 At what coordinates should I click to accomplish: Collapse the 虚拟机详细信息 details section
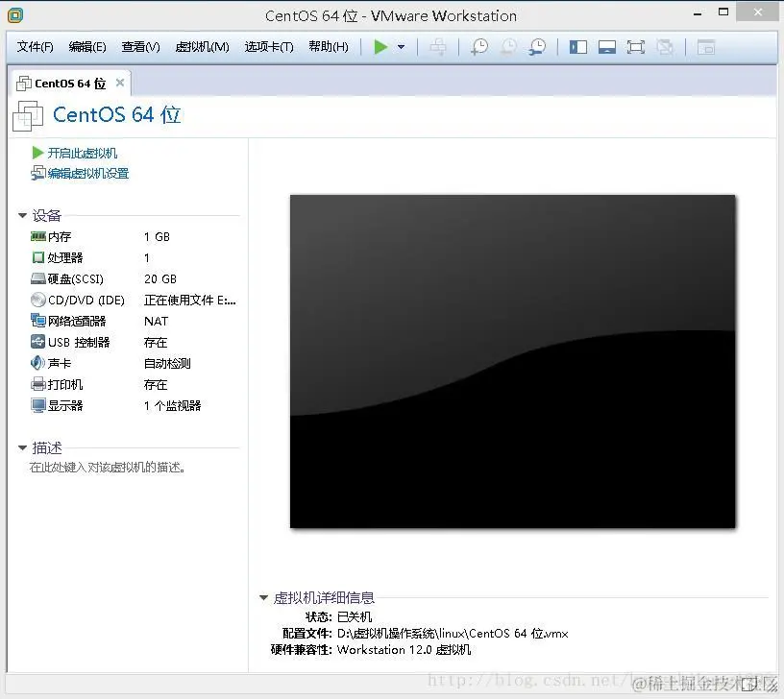pyautogui.click(x=265, y=597)
